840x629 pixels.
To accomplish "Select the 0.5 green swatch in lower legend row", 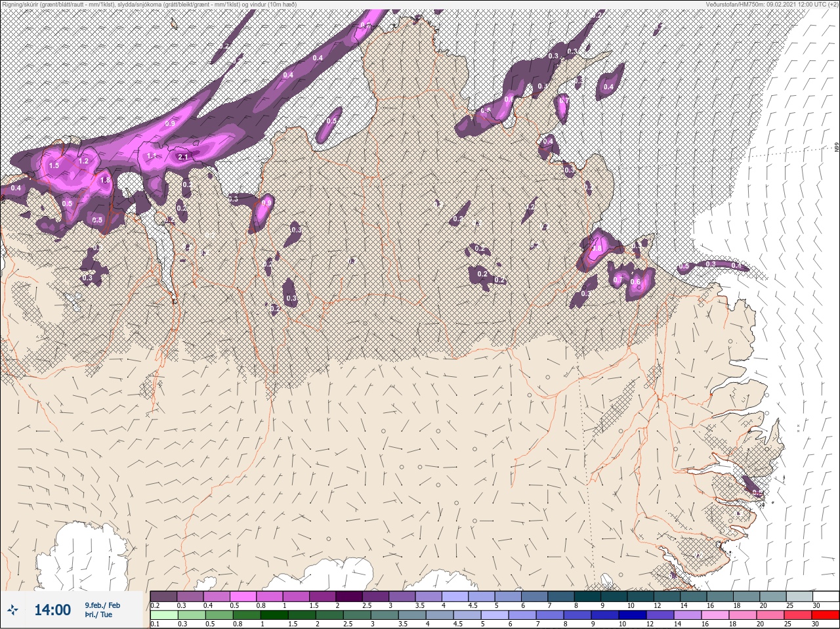I will tap(219, 615).
